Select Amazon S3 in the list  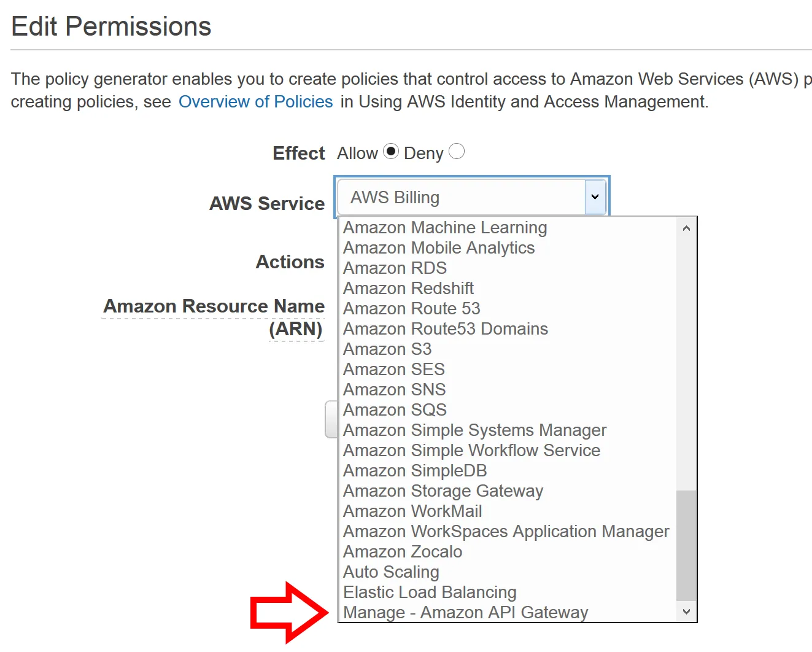tap(387, 349)
